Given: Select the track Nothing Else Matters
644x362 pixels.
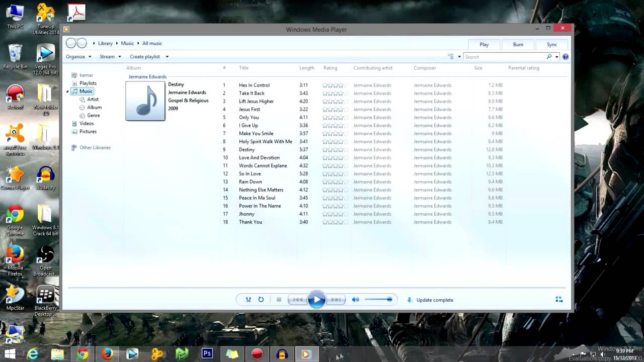Looking at the screenshot, I should [261, 190].
